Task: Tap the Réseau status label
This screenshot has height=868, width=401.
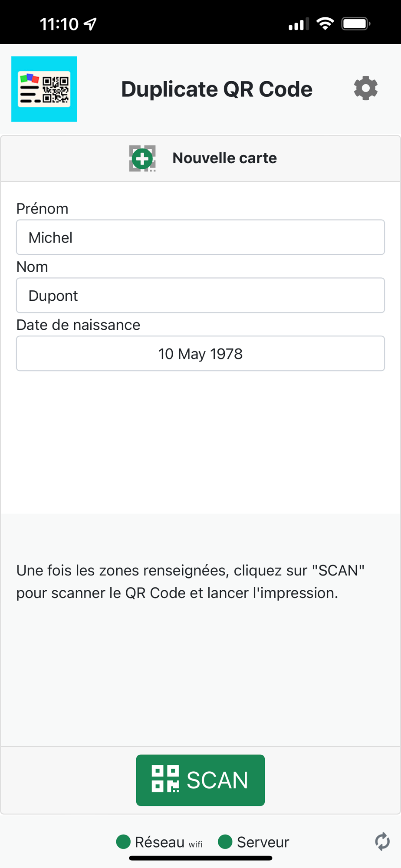Action: (x=160, y=842)
